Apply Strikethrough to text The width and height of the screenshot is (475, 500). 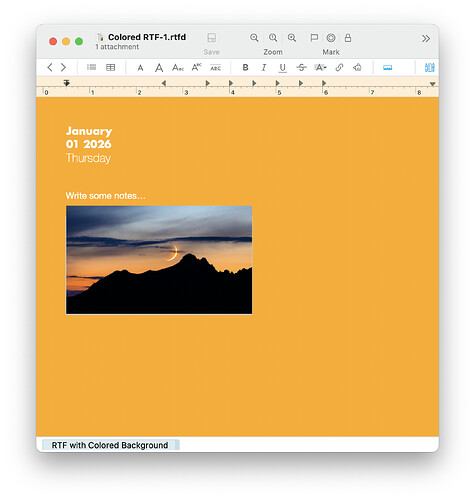pos(301,68)
